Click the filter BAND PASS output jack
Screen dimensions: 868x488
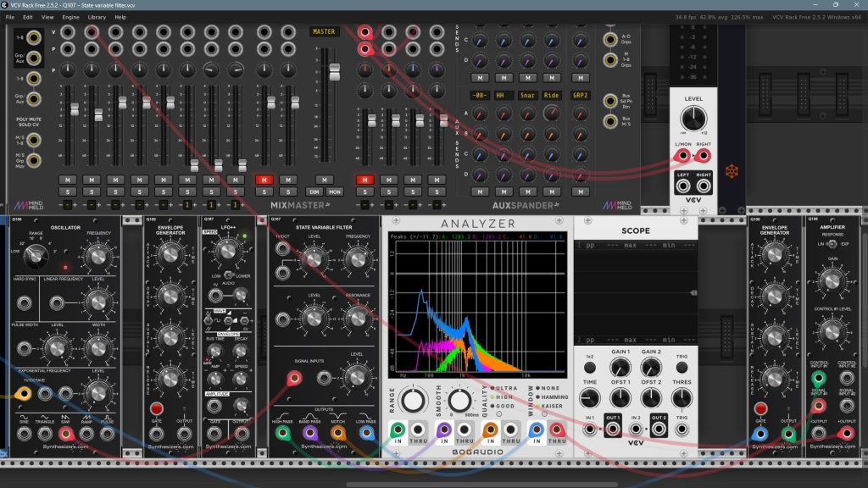pos(310,433)
